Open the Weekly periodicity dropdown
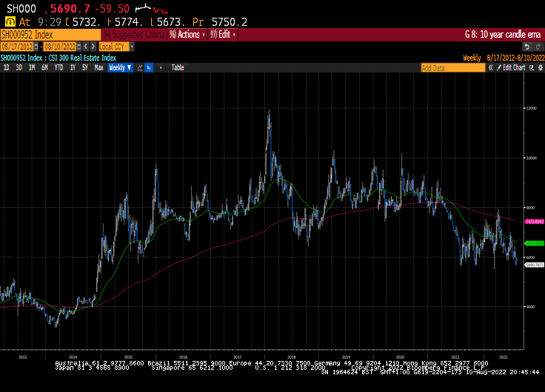Screen dimensions: 545x392 click(x=120, y=68)
